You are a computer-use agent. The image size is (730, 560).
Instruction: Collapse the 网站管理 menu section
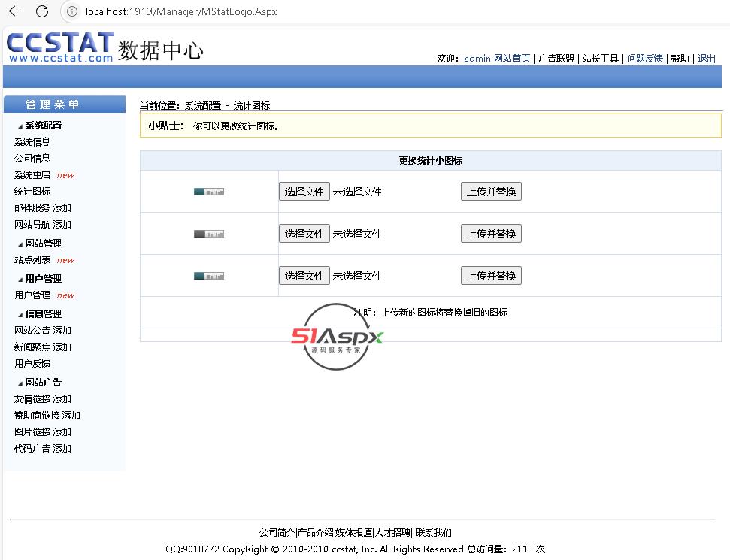pyautogui.click(x=20, y=244)
